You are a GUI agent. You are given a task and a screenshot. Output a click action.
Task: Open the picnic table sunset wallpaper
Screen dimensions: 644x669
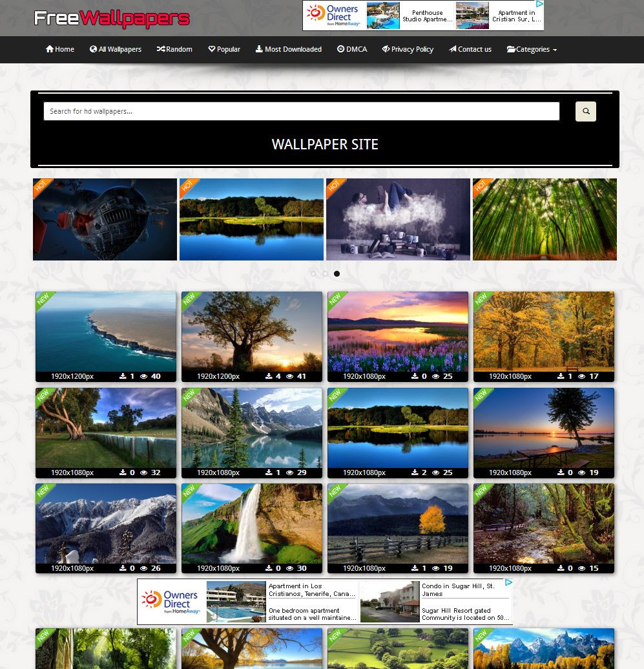[544, 428]
